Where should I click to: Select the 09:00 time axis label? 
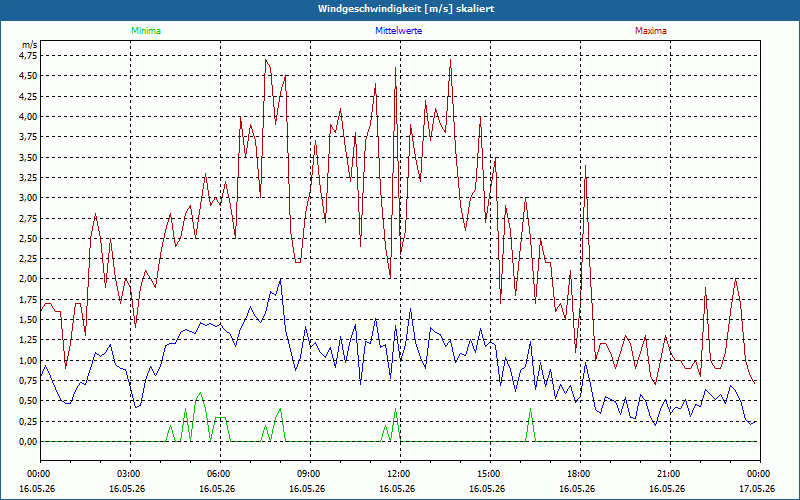tap(310, 474)
